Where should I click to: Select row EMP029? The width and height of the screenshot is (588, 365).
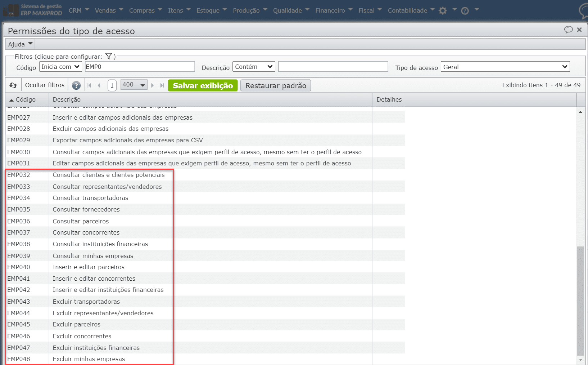point(205,140)
